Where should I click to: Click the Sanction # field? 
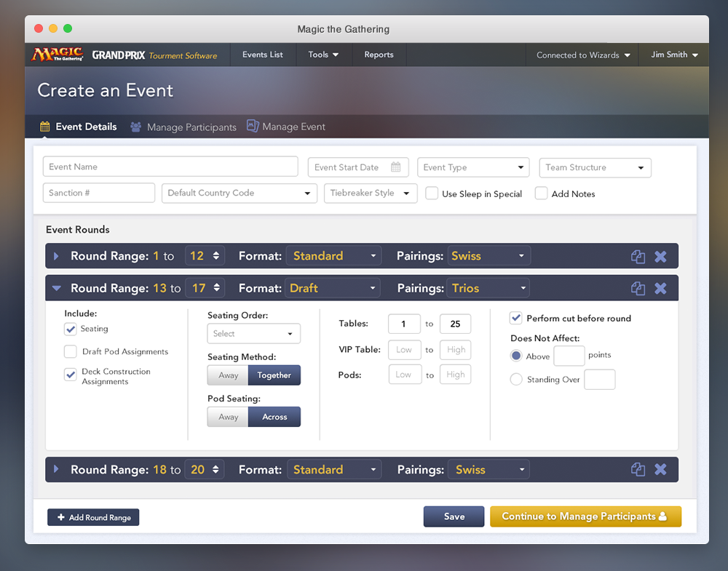[x=99, y=193]
